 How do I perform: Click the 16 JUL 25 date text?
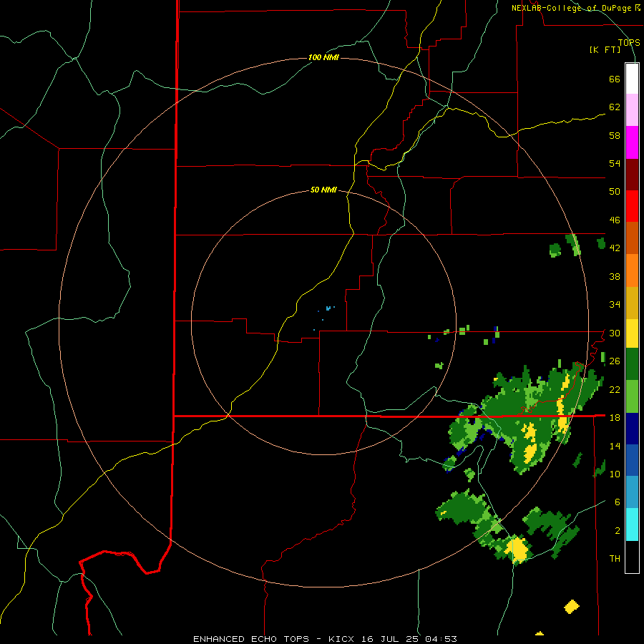click(391, 639)
